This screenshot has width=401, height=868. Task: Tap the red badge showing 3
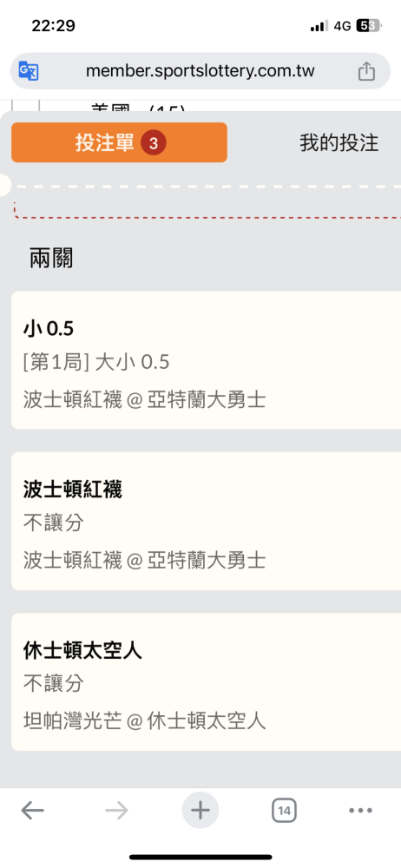[154, 143]
